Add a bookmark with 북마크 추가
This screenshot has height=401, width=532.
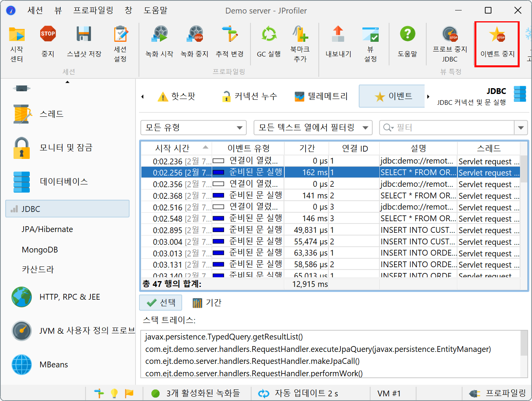tap(300, 44)
